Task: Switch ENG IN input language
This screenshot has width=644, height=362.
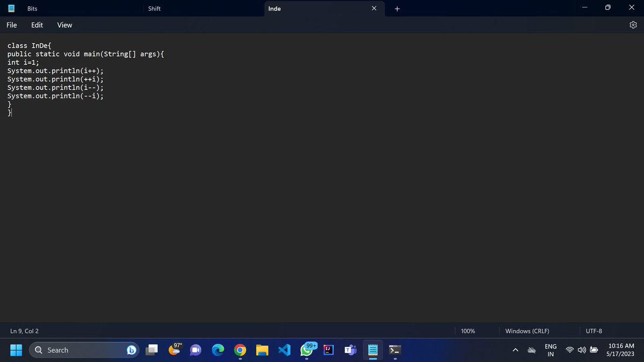Action: coord(551,350)
